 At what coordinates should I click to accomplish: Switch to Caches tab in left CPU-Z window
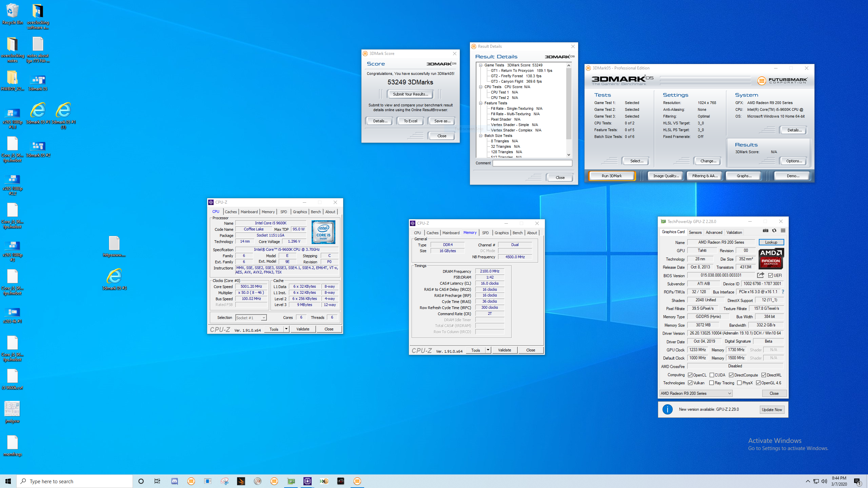tap(231, 212)
